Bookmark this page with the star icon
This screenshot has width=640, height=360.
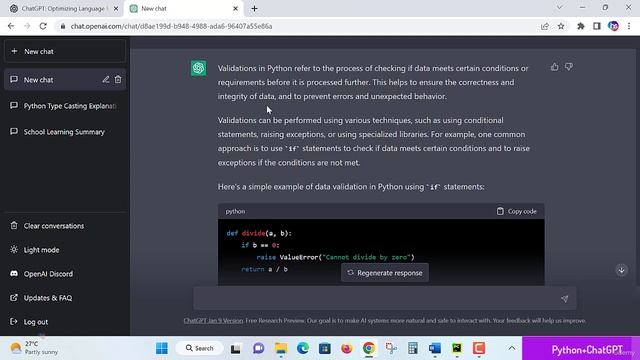(561, 26)
